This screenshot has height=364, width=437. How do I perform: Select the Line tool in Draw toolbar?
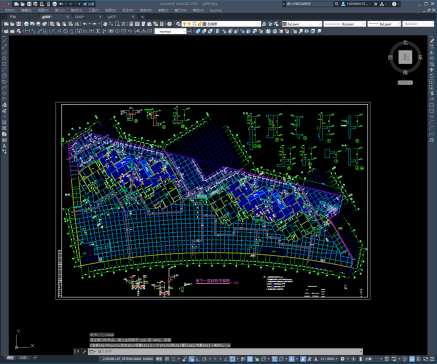(x=4, y=40)
